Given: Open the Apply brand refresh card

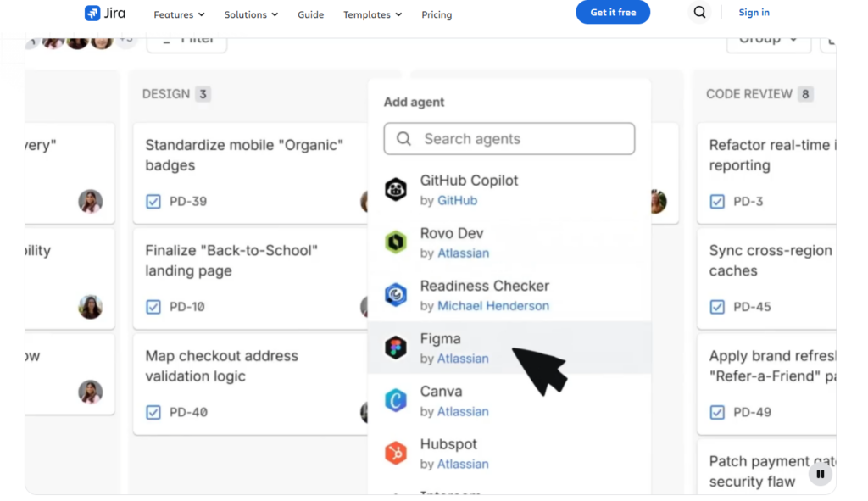Looking at the screenshot, I should 766,384.
